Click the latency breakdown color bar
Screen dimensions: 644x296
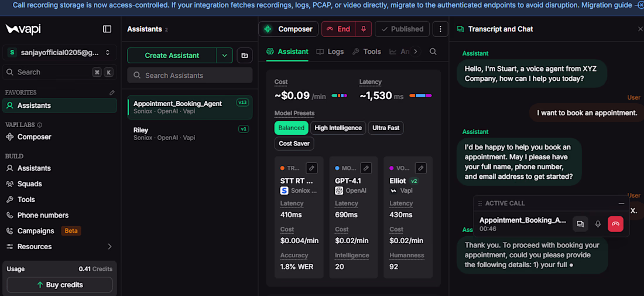(420, 96)
